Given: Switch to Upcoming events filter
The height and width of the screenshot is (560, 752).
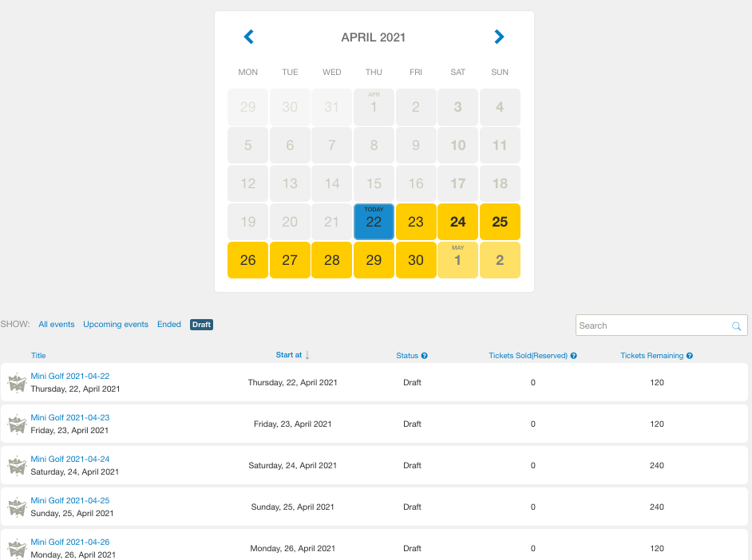Looking at the screenshot, I should (x=116, y=325).
